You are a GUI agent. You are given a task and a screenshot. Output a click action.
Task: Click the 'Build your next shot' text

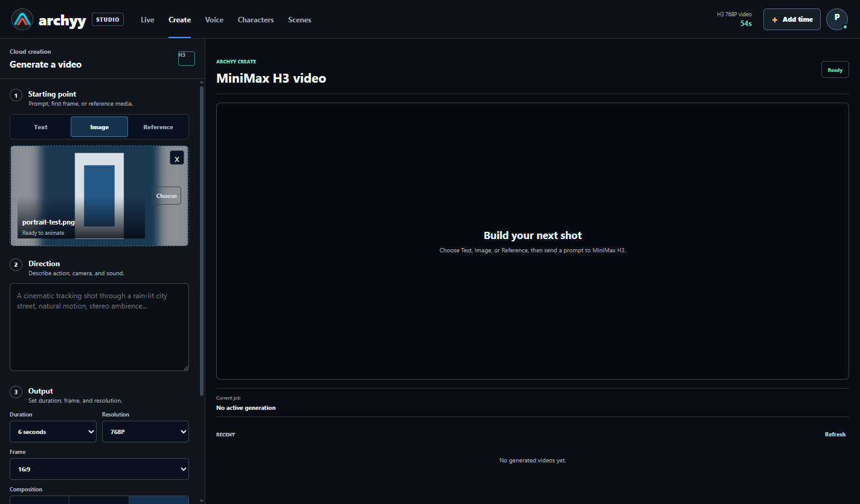click(x=533, y=235)
